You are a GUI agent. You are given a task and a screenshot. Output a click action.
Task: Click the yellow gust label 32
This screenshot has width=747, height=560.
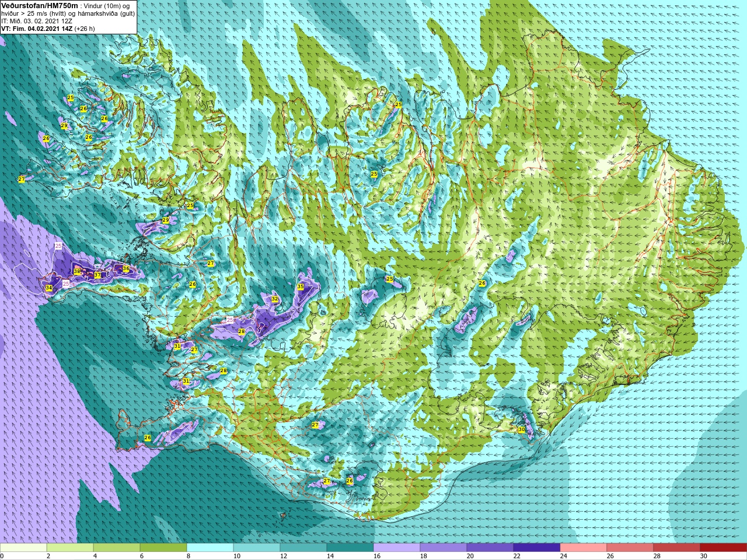click(x=275, y=299)
